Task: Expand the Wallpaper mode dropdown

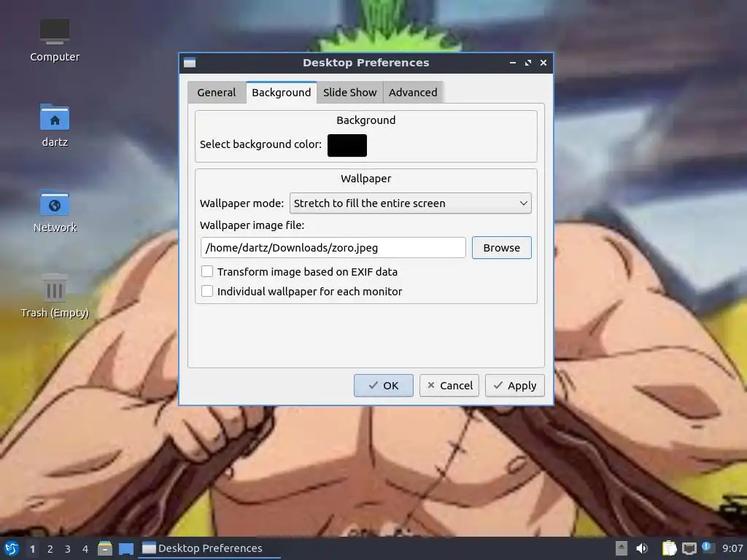Action: (x=410, y=203)
